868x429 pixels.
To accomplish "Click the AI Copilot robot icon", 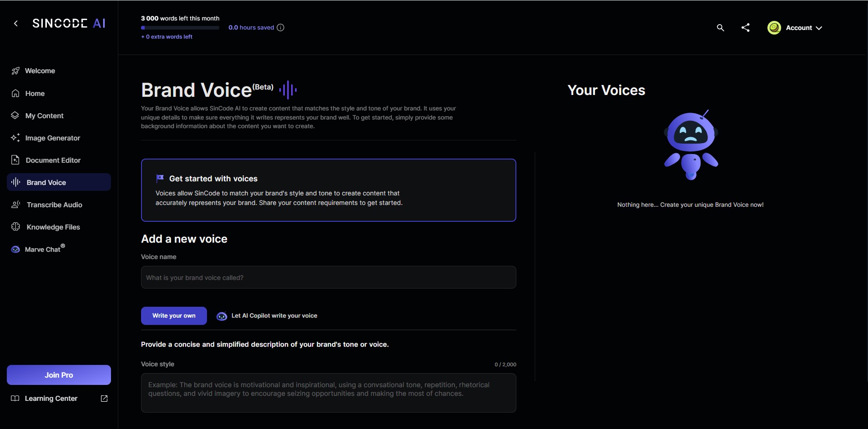I will pyautogui.click(x=222, y=316).
